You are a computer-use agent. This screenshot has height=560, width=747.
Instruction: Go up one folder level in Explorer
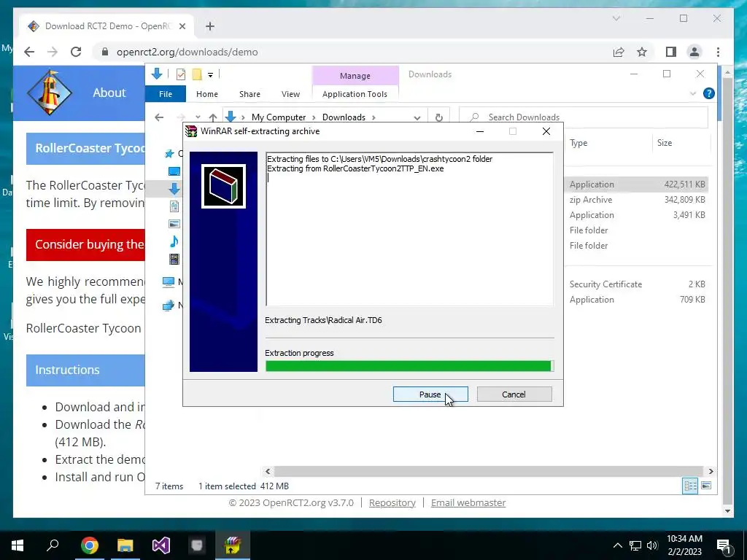pos(213,117)
